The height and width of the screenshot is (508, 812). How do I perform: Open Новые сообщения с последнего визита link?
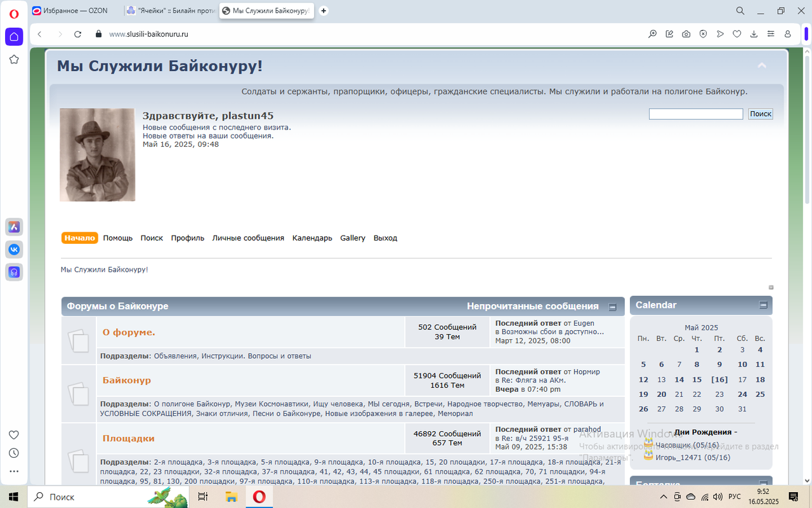click(217, 127)
